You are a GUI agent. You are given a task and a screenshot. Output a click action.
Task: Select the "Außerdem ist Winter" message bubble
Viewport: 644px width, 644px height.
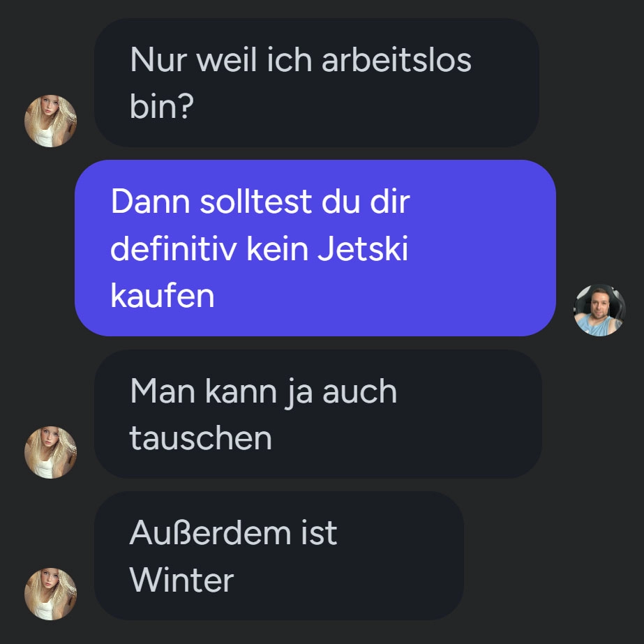(x=279, y=555)
